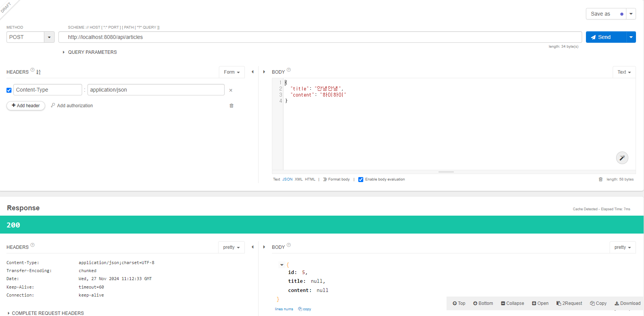Collapse all response JSON nodes
644x316 pixels.
coord(513,303)
